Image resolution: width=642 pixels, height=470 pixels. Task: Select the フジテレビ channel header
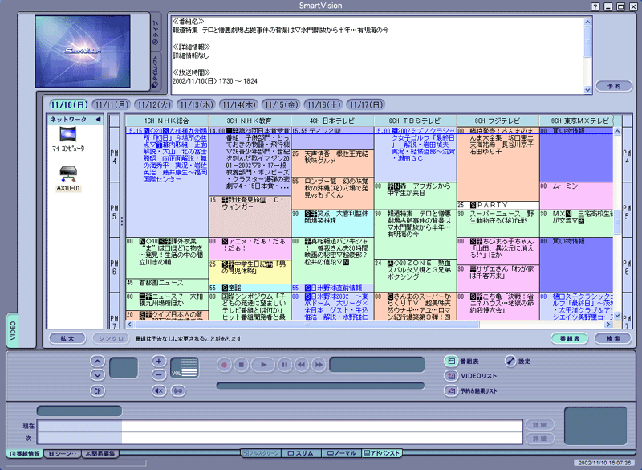(x=497, y=121)
